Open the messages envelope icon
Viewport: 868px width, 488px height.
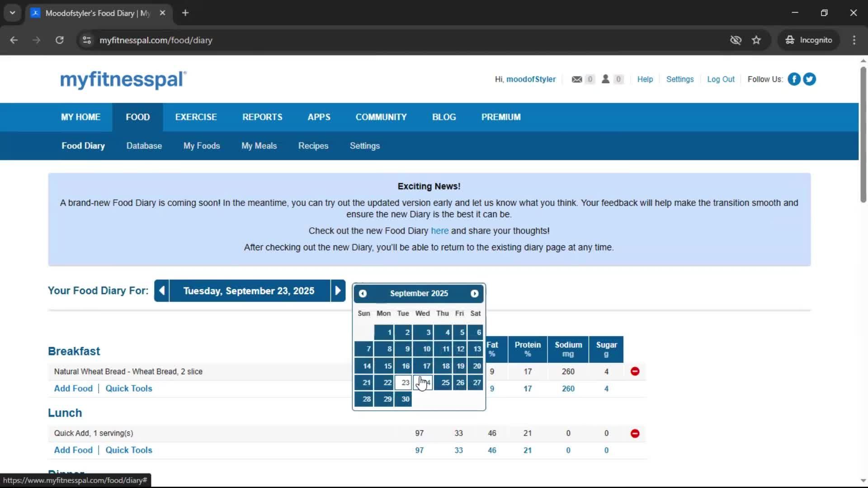(577, 79)
